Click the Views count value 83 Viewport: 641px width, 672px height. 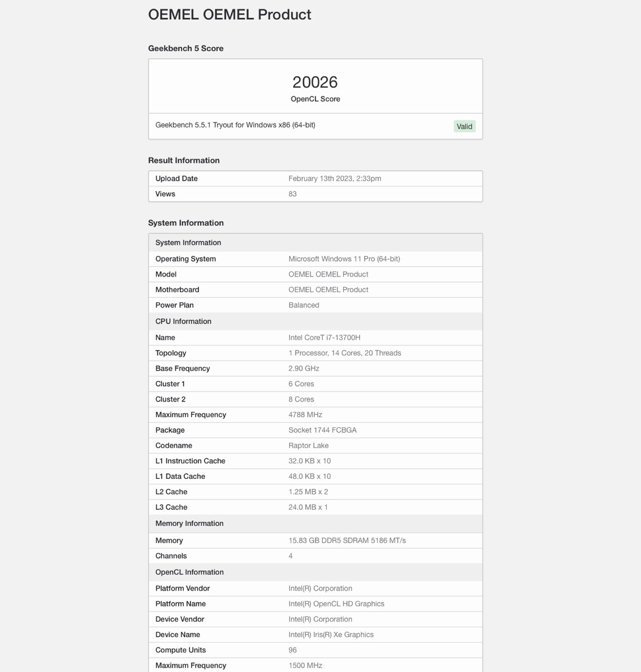tap(292, 194)
